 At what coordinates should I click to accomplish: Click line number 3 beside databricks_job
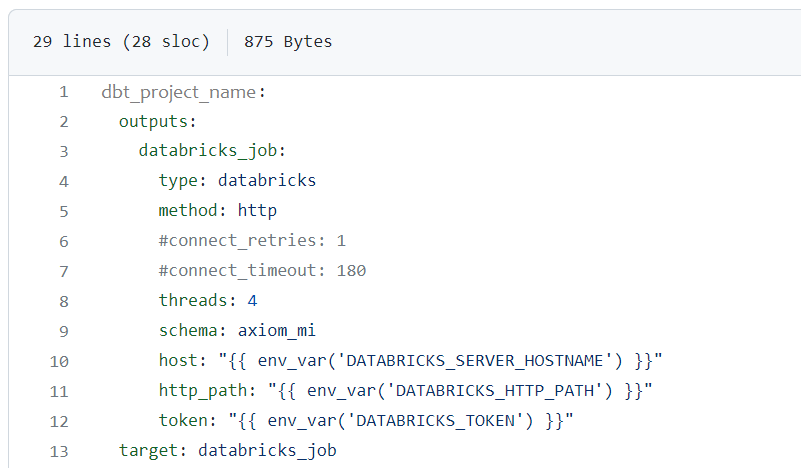(x=63, y=152)
